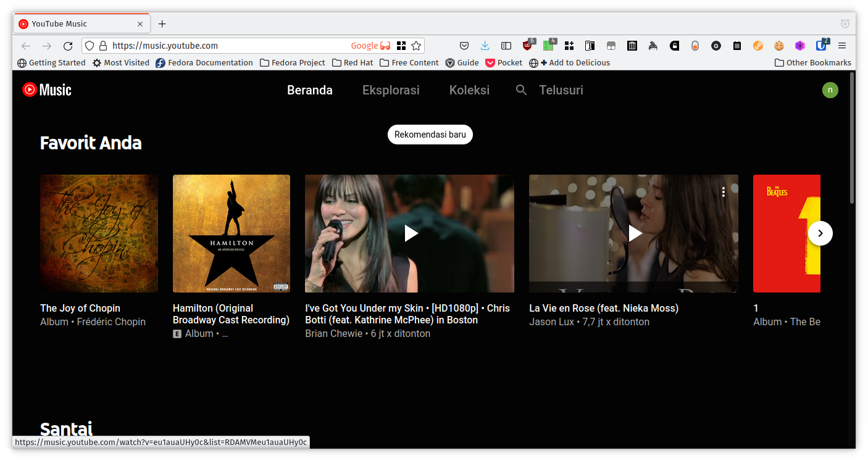Image resolution: width=868 pixels, height=461 pixels.
Task: View site security padlock info
Action: [x=103, y=46]
